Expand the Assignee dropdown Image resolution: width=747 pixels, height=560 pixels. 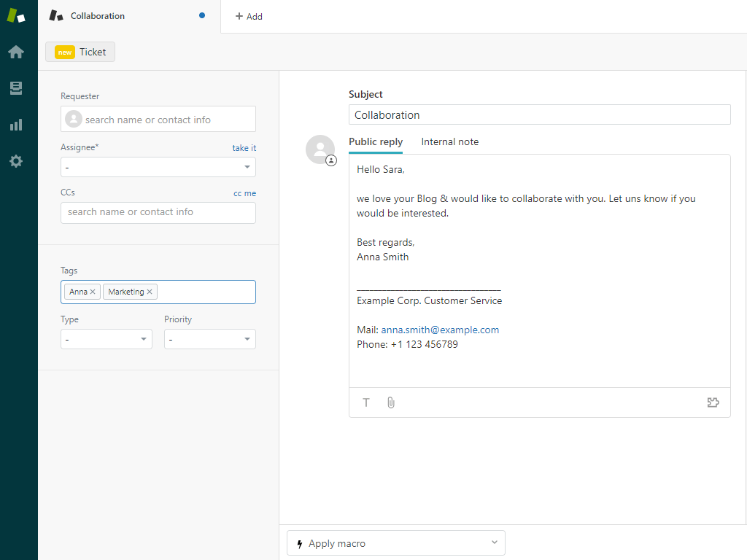tap(158, 167)
